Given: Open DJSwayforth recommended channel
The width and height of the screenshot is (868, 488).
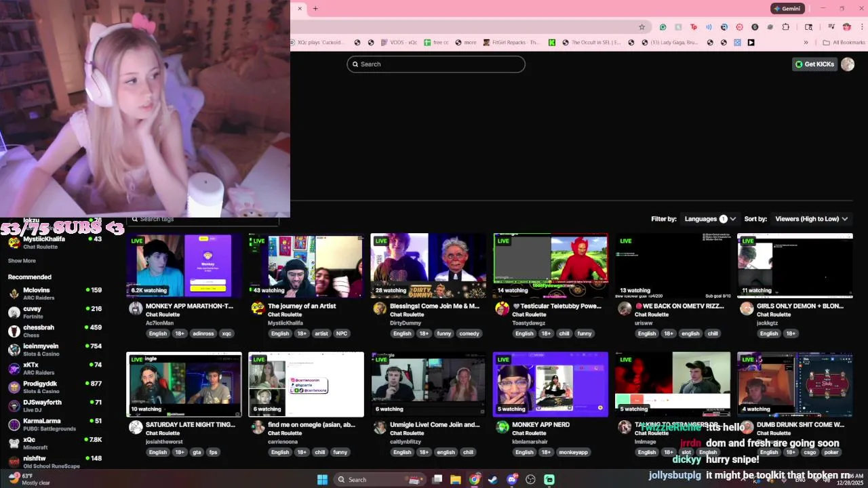Looking at the screenshot, I should pyautogui.click(x=54, y=405).
